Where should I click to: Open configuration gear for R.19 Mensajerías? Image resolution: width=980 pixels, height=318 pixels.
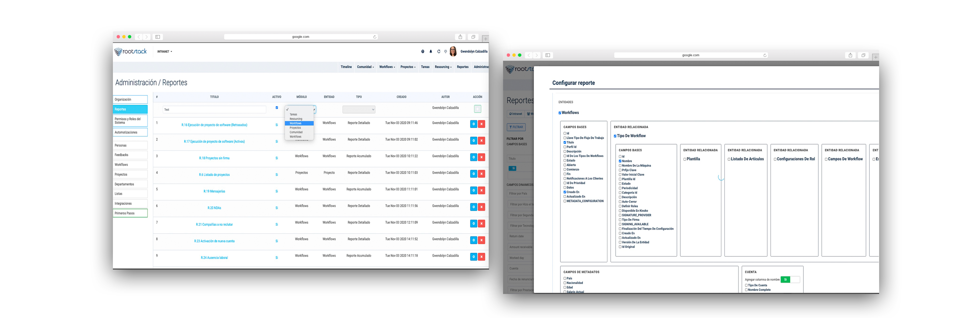(473, 190)
